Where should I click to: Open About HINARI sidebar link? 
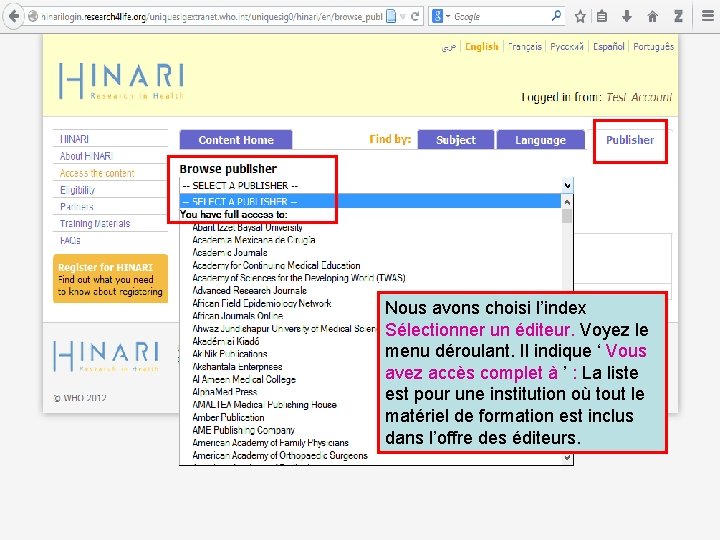(86, 156)
